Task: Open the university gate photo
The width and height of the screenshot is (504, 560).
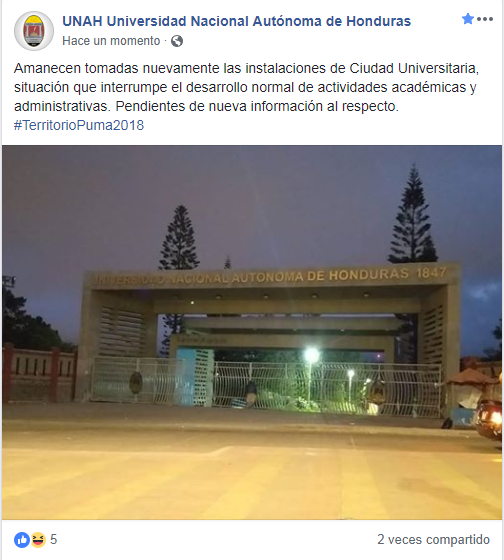Action: coord(252,332)
